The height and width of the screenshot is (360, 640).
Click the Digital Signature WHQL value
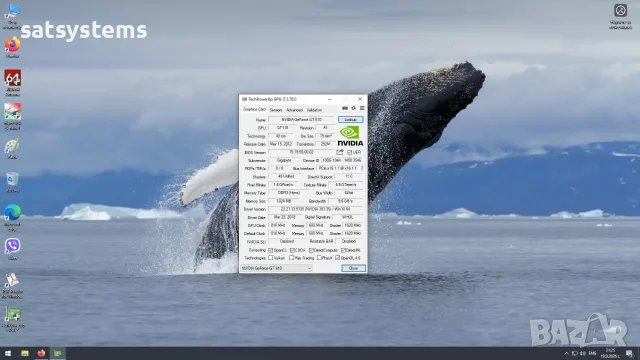pyautogui.click(x=348, y=217)
